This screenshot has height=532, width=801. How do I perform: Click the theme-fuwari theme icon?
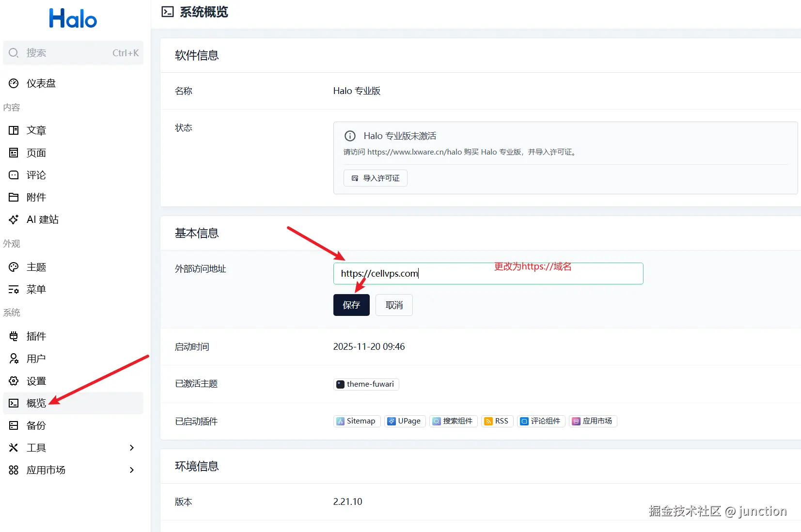[341, 384]
